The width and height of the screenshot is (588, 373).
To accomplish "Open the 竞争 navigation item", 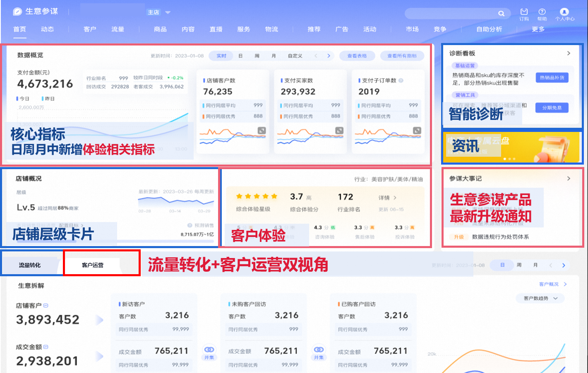I will (x=440, y=29).
